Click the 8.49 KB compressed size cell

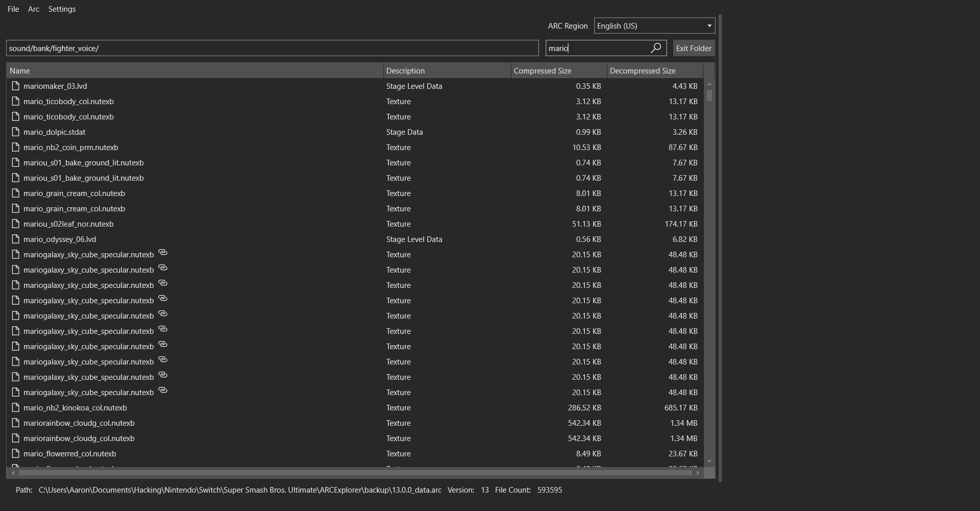point(589,454)
